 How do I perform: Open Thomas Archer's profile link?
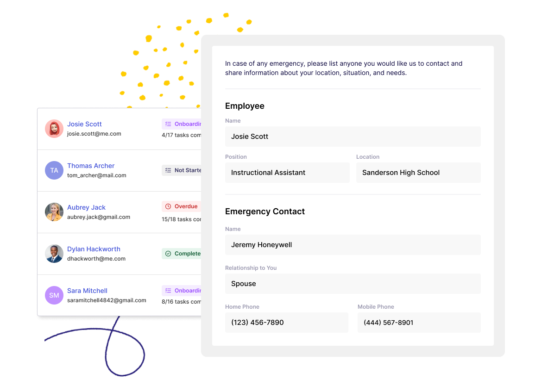(x=91, y=166)
